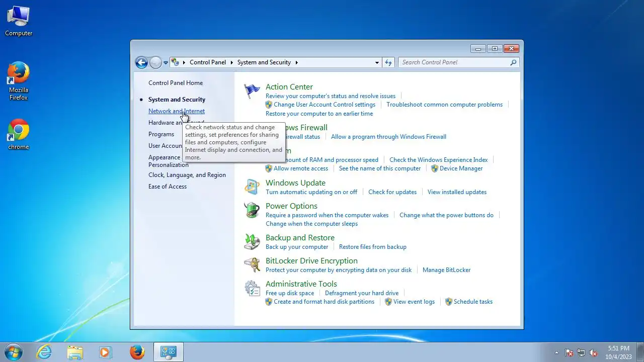Open Computer desktop icon
Viewport: 644px width, 362px height.
[x=19, y=21]
